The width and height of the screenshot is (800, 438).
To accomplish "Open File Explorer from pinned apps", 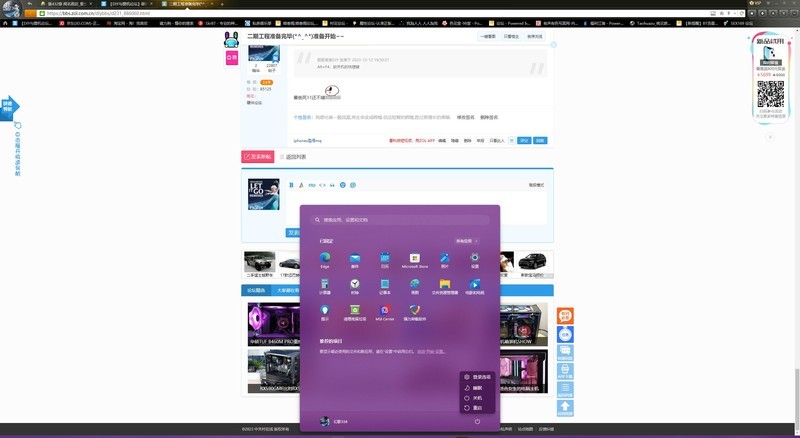I will click(445, 286).
